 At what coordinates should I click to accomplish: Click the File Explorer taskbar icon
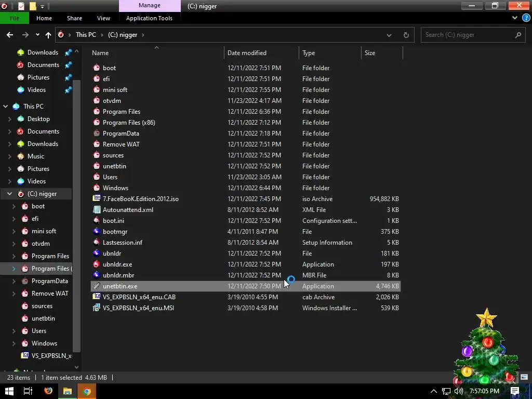pos(68,391)
